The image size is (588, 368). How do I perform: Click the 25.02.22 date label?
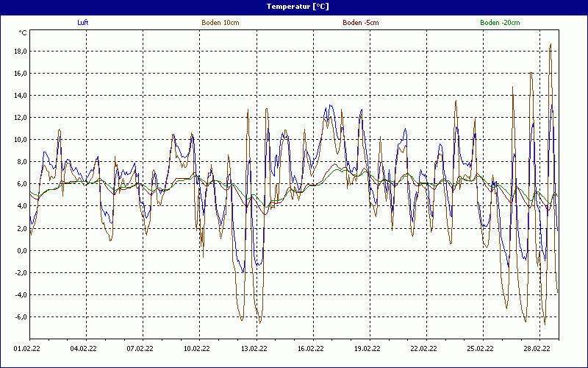click(480, 350)
